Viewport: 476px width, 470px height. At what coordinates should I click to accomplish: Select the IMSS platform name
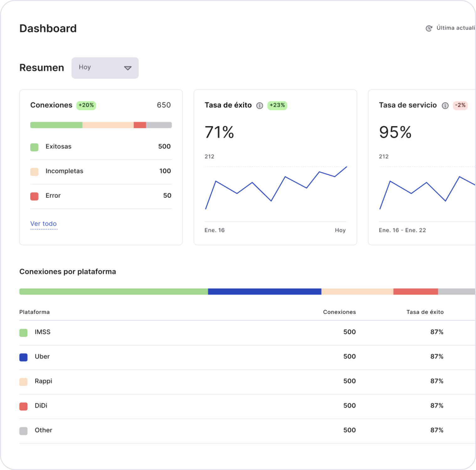pyautogui.click(x=43, y=332)
